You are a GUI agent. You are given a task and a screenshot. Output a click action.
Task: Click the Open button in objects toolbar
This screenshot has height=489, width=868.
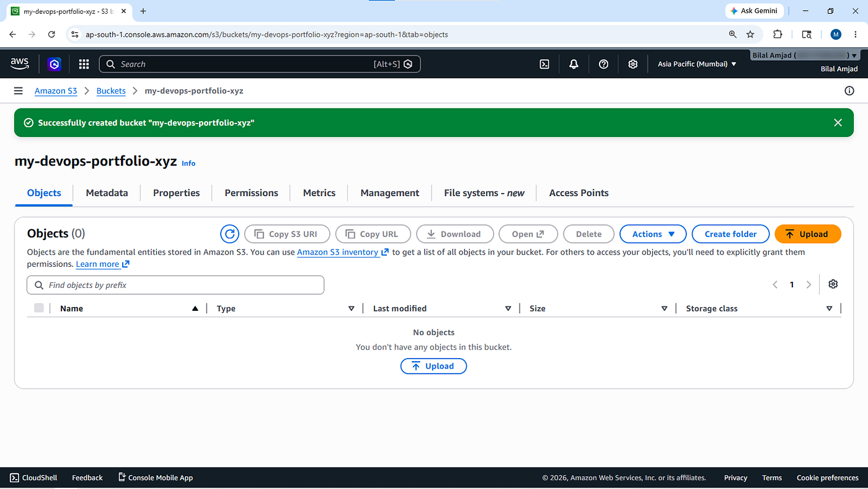tap(528, 234)
